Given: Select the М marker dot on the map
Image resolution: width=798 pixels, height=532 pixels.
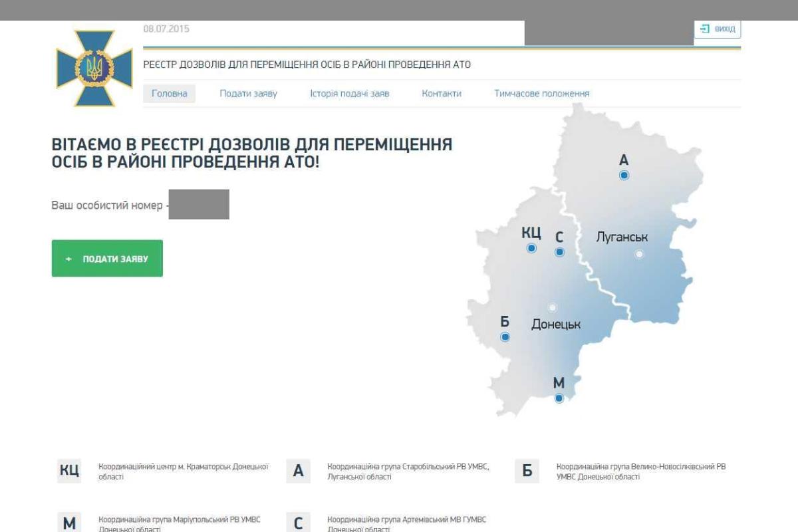Looking at the screenshot, I should click(x=559, y=398).
